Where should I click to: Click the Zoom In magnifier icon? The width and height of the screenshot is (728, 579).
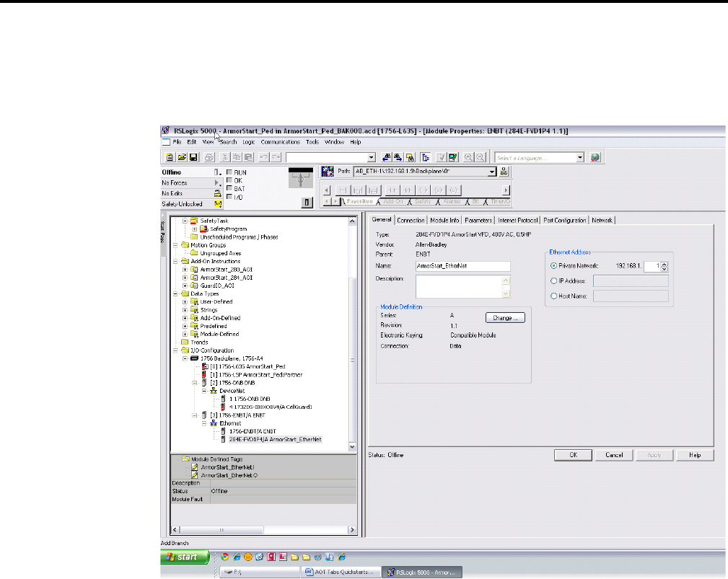point(468,158)
